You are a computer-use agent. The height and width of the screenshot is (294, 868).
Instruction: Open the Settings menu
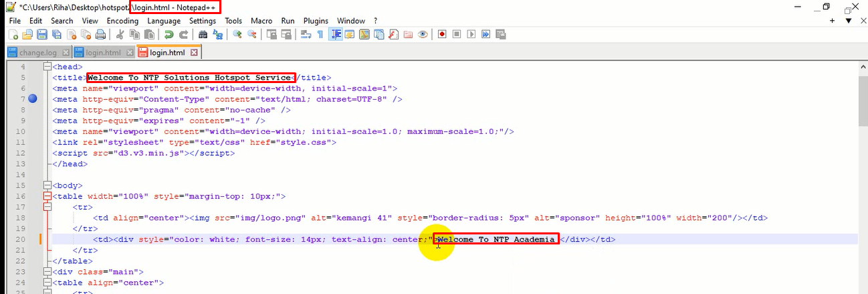tap(203, 21)
